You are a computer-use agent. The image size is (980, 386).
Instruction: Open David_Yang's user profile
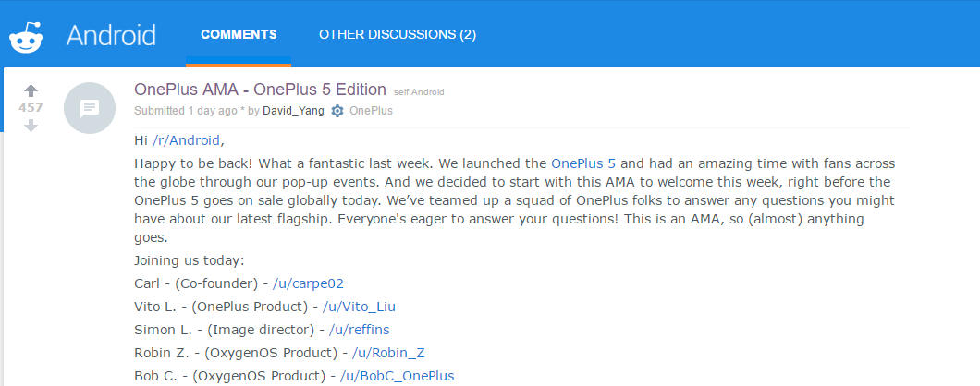[x=293, y=111]
